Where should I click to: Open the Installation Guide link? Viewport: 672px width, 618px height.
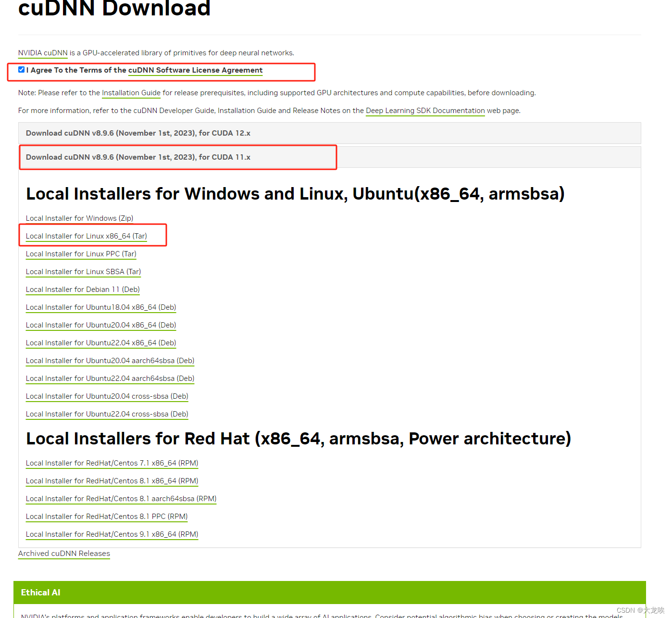pos(131,93)
